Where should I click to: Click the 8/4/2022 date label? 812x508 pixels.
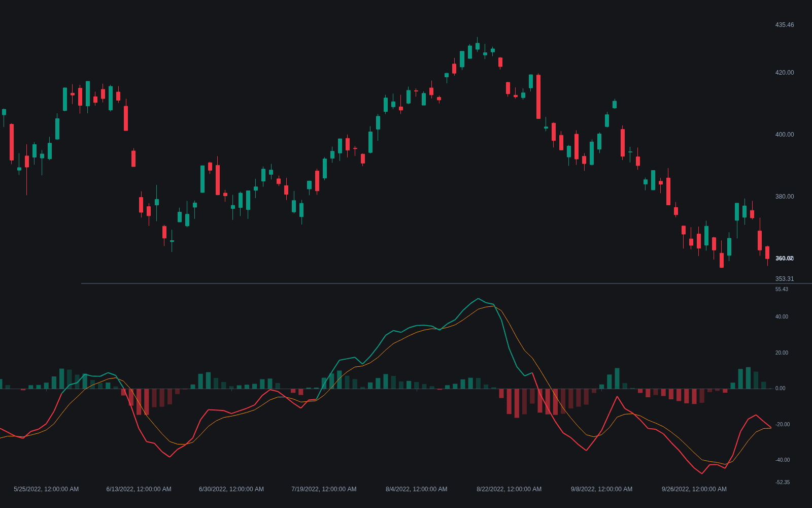[x=416, y=489]
